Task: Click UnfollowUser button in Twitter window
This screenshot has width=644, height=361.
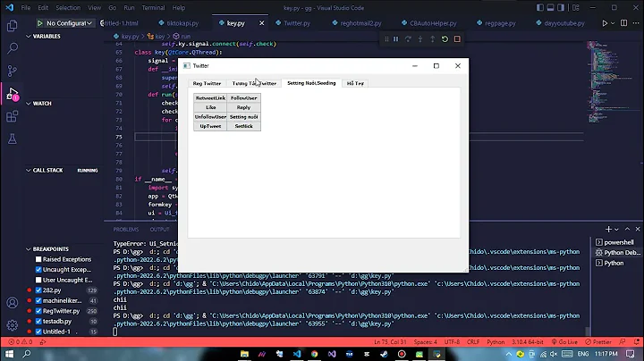Action: point(210,117)
